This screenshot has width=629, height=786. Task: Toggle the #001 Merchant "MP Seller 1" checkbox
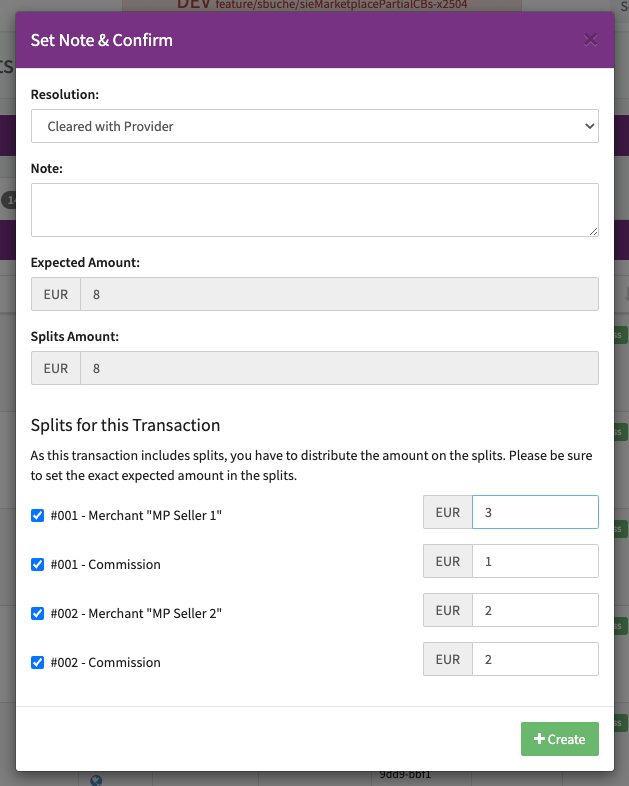(x=38, y=515)
